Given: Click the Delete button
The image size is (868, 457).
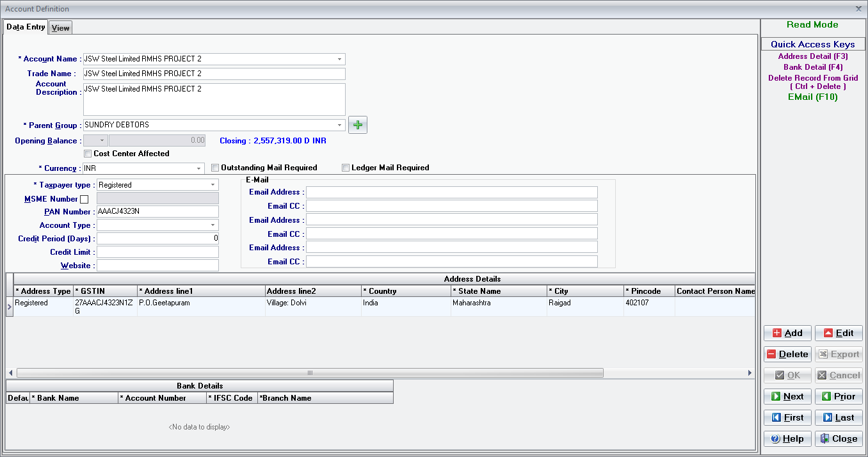Looking at the screenshot, I should click(x=787, y=354).
